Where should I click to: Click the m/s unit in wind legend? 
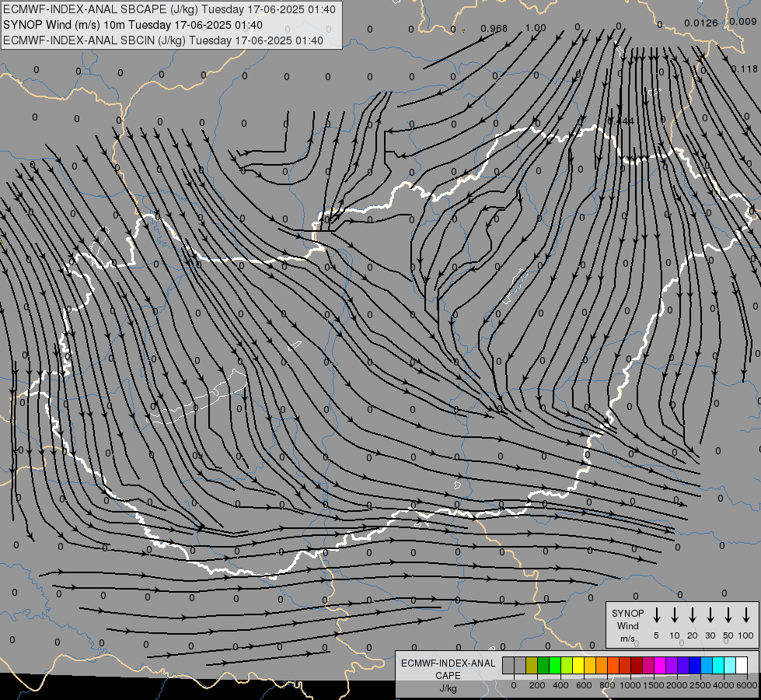(627, 639)
